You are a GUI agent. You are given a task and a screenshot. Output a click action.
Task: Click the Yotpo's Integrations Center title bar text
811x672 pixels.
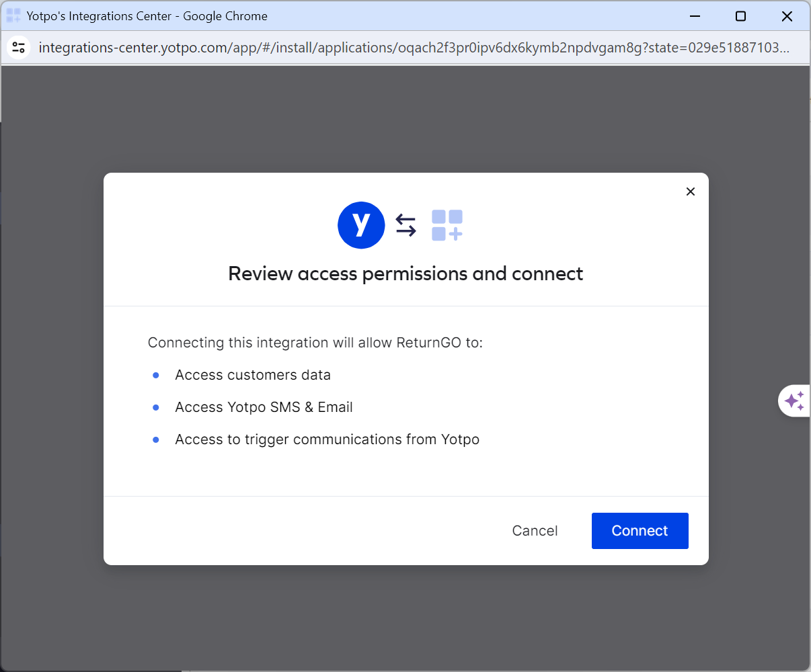[147, 15]
